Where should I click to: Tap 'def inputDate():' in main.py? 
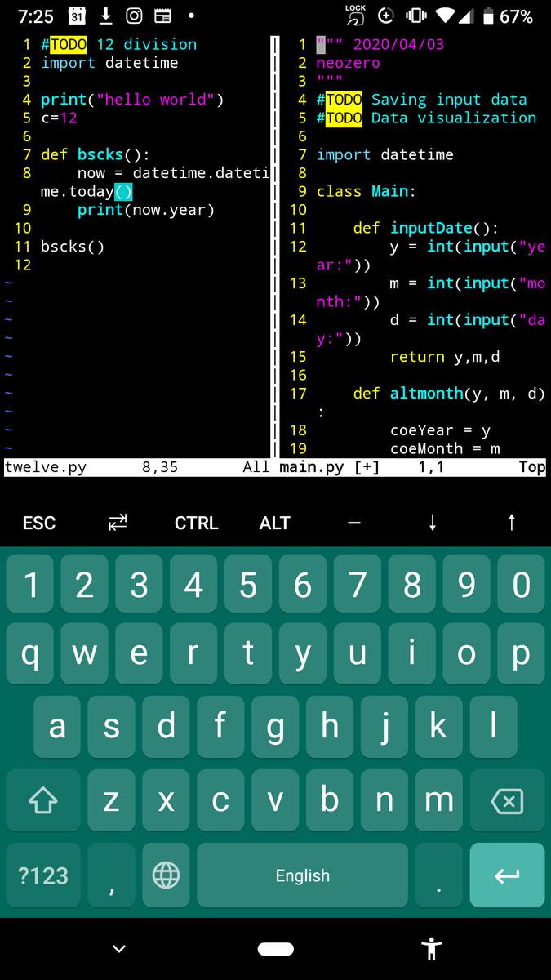point(426,228)
